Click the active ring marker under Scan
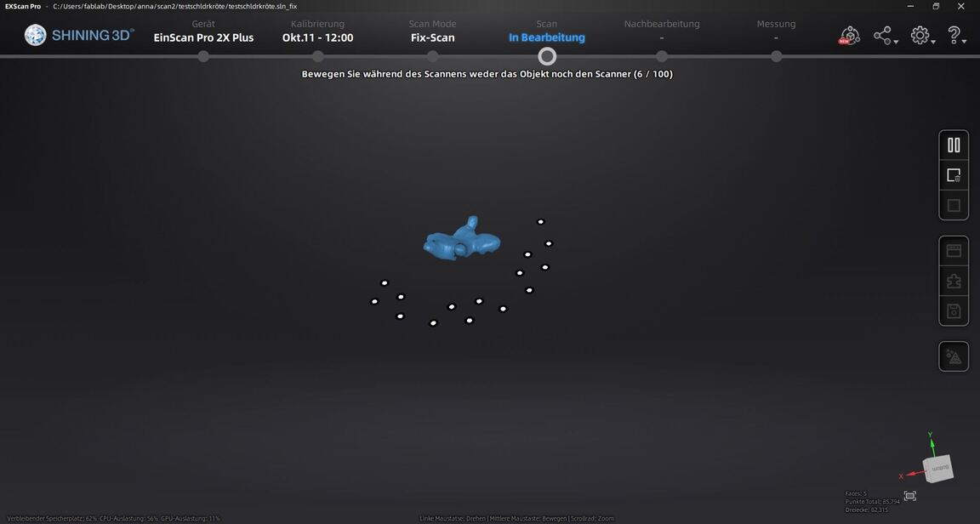This screenshot has width=980, height=524. 547,56
